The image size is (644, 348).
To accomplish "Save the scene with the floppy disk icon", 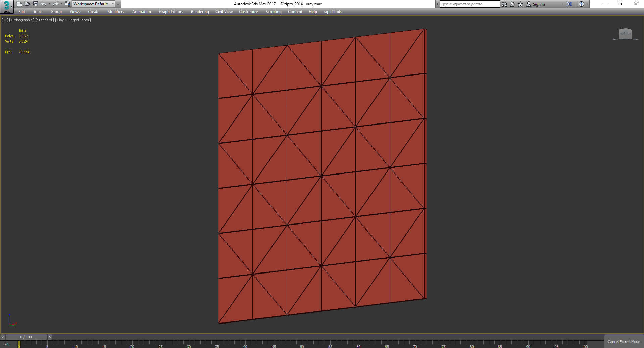I will coord(36,4).
